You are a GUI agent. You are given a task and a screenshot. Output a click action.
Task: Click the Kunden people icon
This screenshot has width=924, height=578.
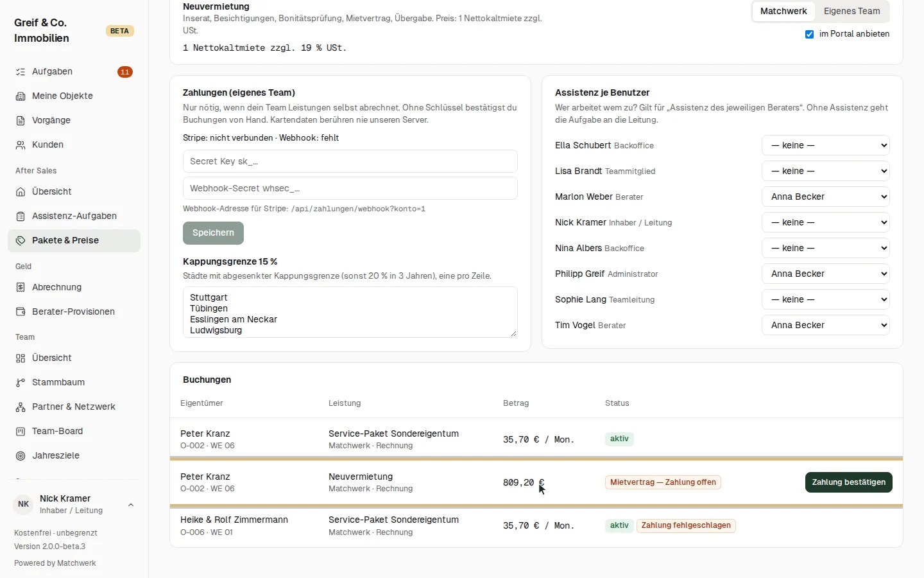pos(21,145)
